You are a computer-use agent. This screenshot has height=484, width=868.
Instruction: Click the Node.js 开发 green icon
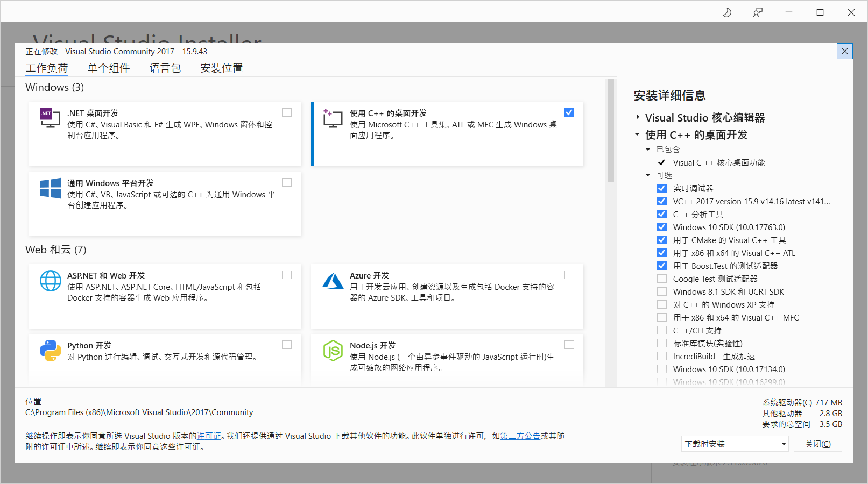(333, 351)
